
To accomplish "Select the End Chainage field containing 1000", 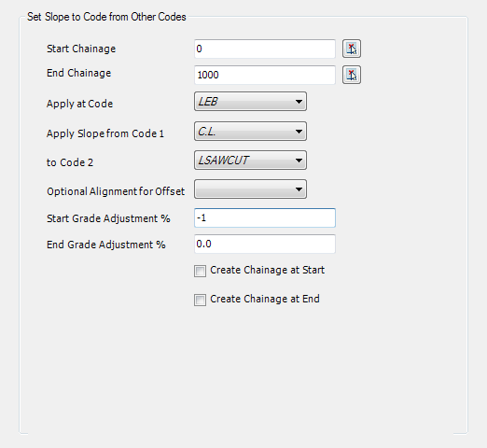I will pyautogui.click(x=265, y=75).
